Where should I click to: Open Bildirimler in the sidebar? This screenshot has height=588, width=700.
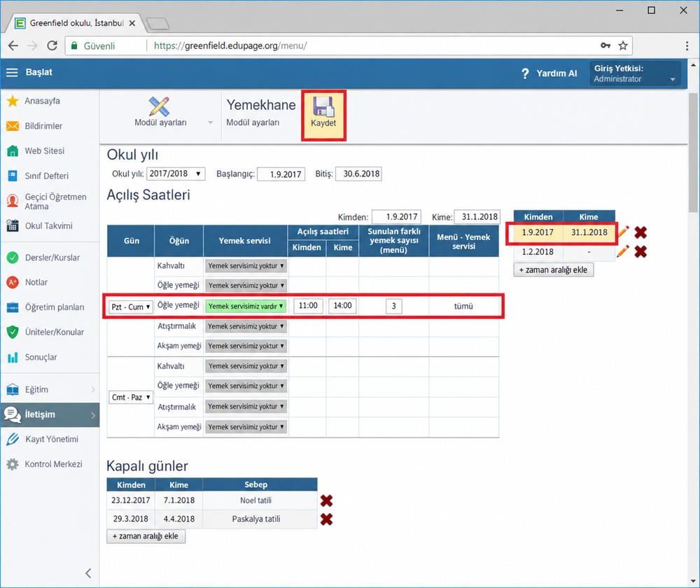(x=43, y=126)
